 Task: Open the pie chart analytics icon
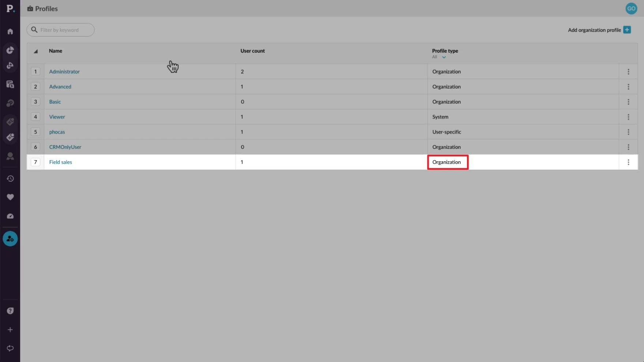[10, 50]
